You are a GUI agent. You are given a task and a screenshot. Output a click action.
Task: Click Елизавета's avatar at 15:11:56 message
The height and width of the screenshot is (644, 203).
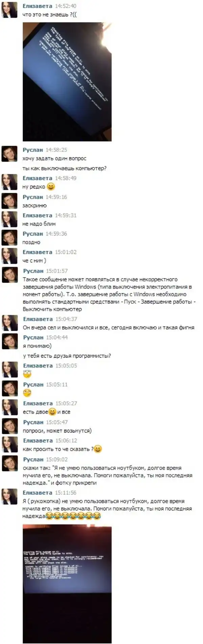point(9,497)
